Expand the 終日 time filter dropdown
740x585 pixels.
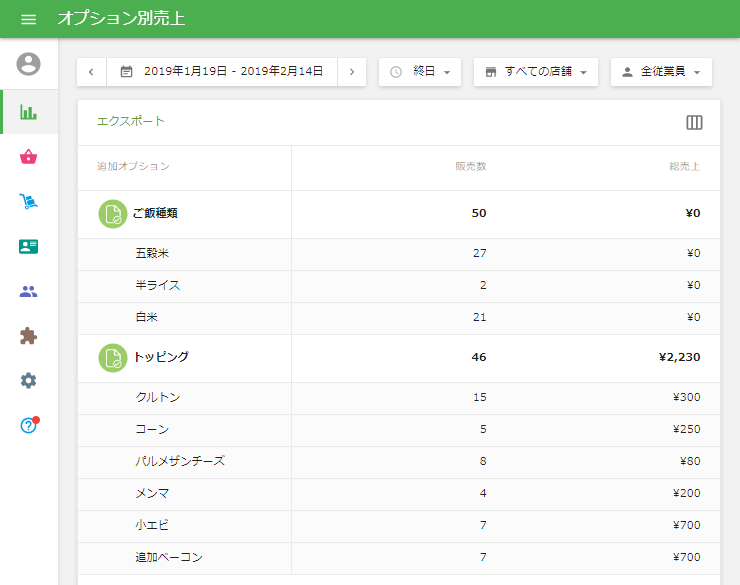point(420,72)
